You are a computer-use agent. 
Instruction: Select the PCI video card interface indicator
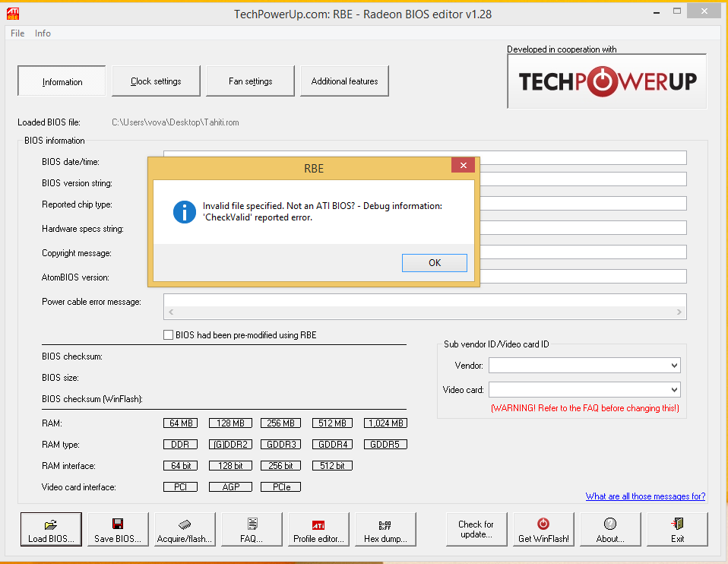[181, 487]
